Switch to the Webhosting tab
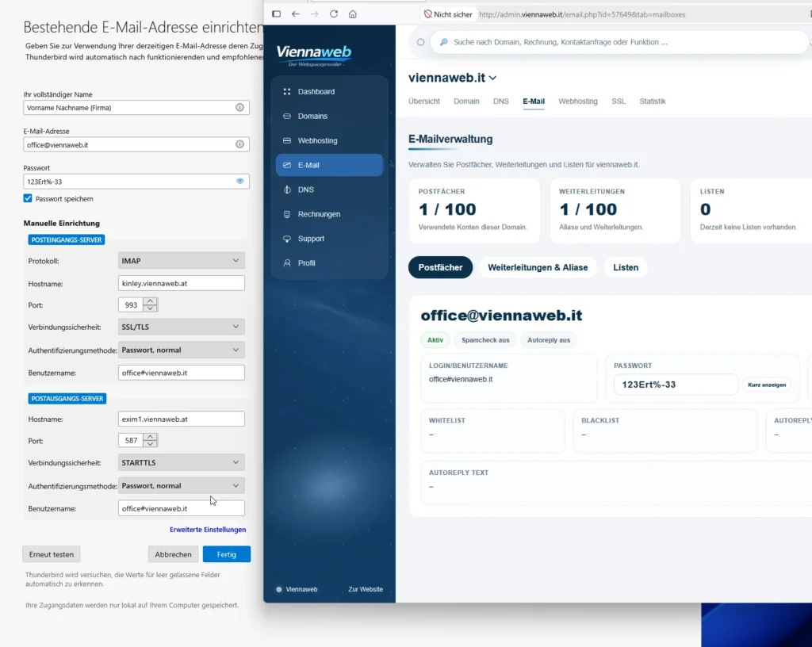 (578, 101)
